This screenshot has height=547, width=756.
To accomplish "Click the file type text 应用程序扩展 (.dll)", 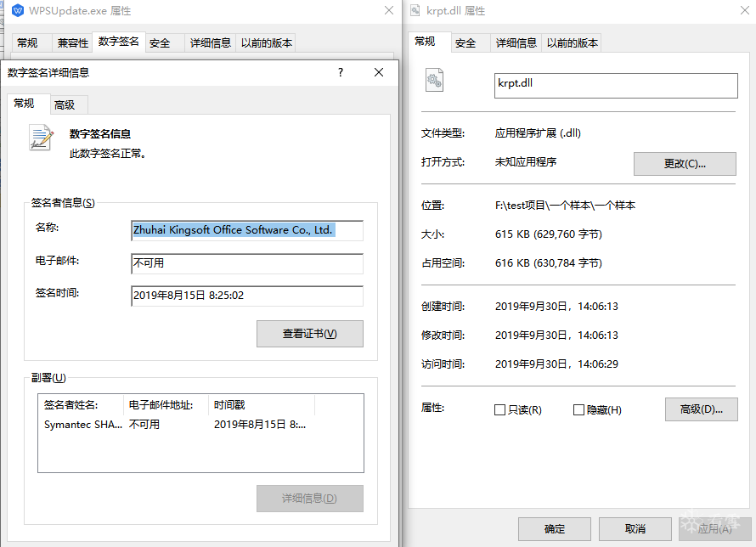I will click(538, 133).
